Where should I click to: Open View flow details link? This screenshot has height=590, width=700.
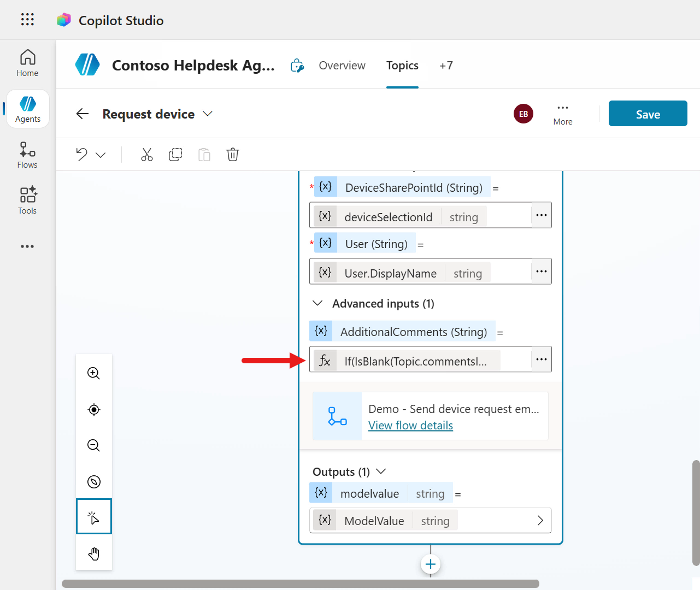(x=410, y=425)
